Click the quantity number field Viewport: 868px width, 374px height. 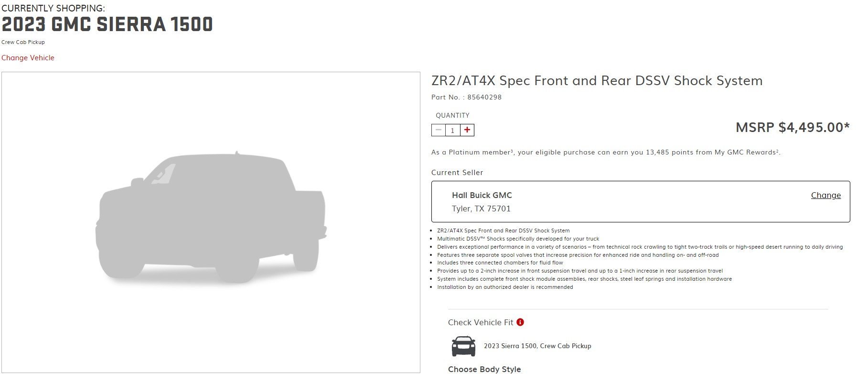click(x=452, y=130)
